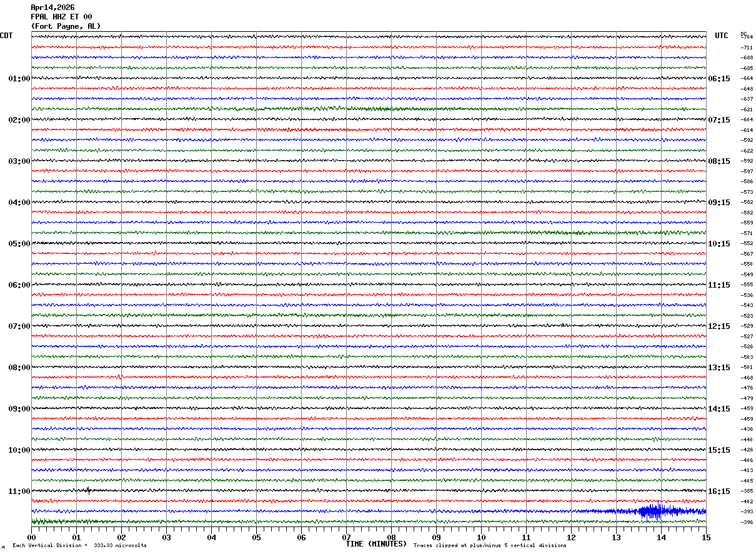Viewport: 756px width, 554px height.
Task: Select the 07:00 CDT time label
Action: pos(19,326)
